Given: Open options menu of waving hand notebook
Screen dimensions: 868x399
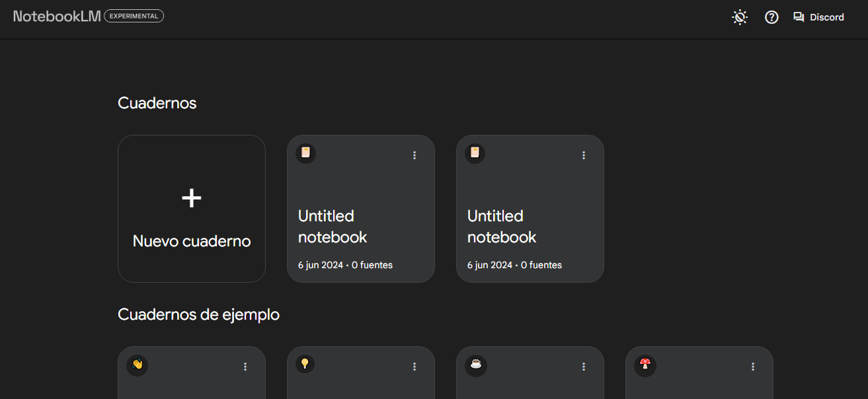Looking at the screenshot, I should click(x=245, y=367).
